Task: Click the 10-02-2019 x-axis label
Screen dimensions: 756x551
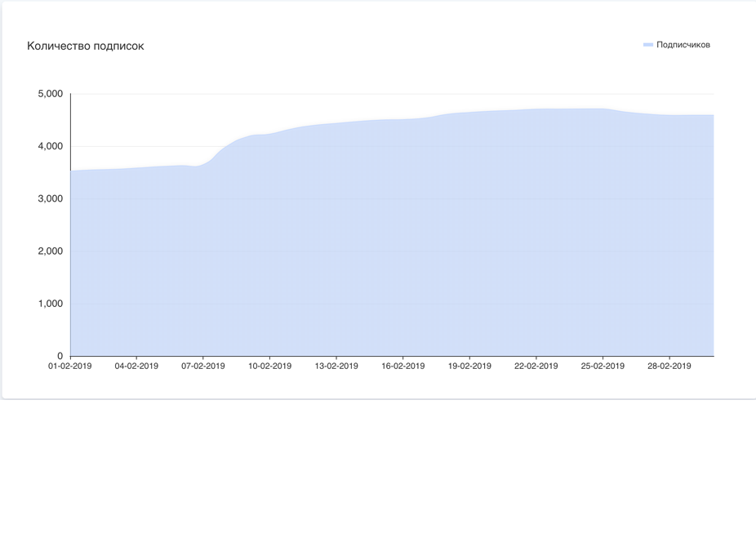Action: coord(269,366)
